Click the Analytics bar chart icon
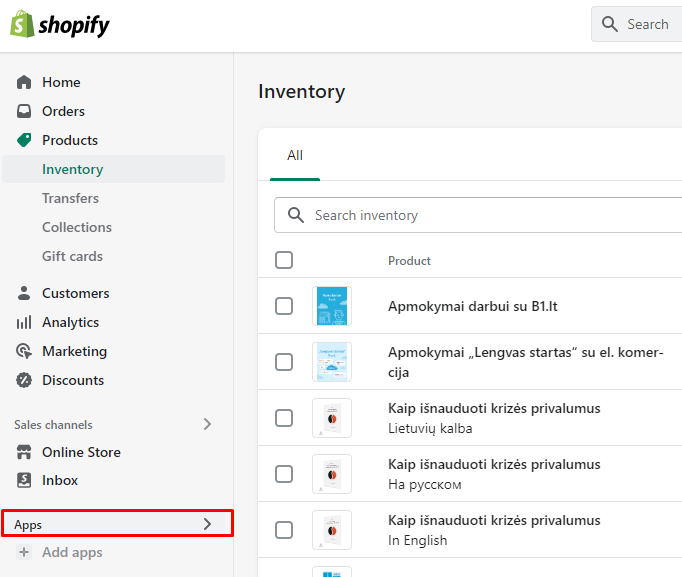 [25, 322]
